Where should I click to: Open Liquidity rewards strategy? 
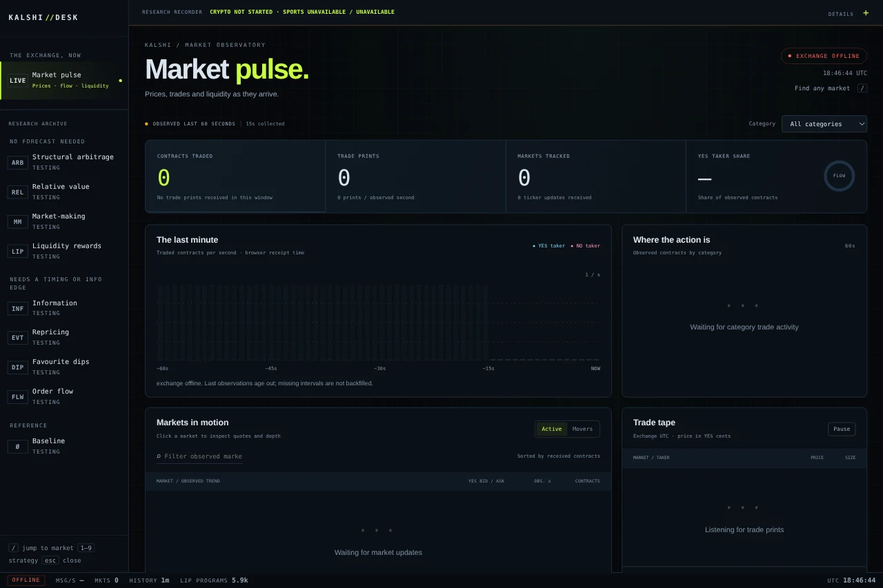64,251
